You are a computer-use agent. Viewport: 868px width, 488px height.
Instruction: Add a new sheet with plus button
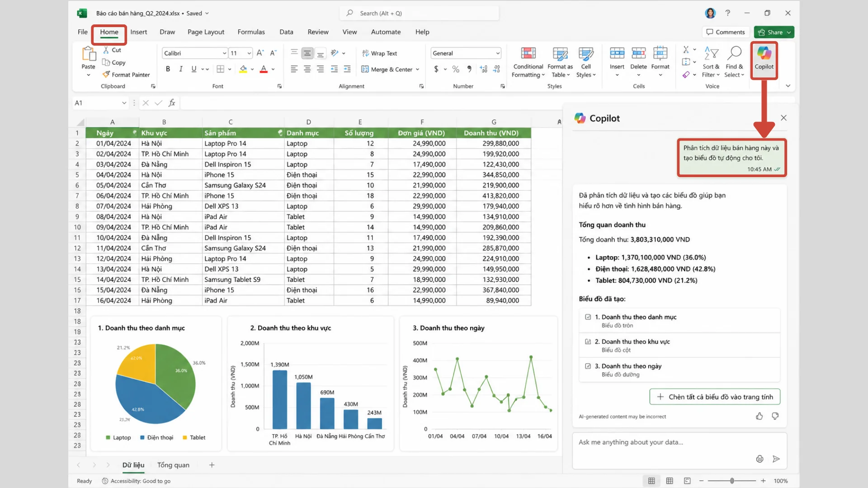pyautogui.click(x=212, y=465)
